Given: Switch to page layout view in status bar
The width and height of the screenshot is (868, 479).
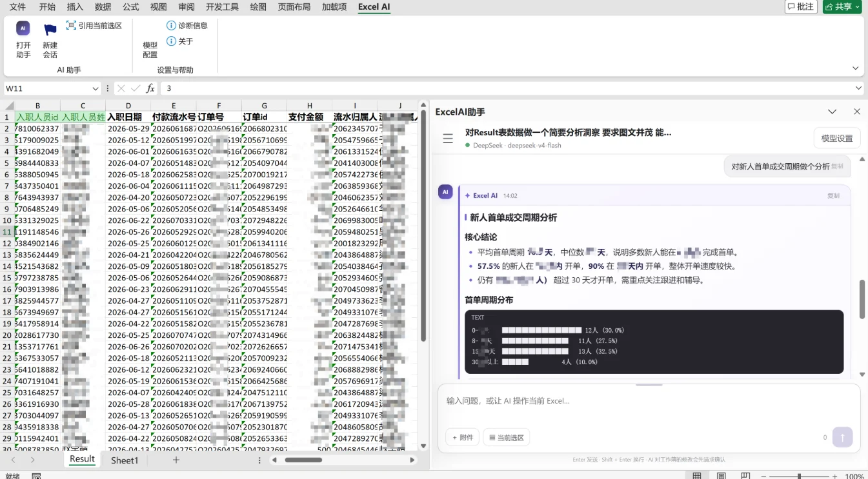Looking at the screenshot, I should click(x=722, y=476).
